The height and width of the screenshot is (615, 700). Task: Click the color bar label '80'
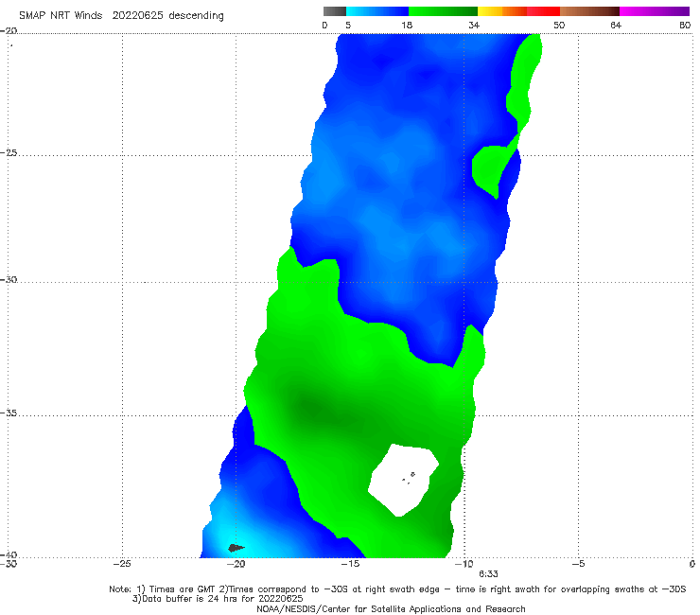pos(685,25)
